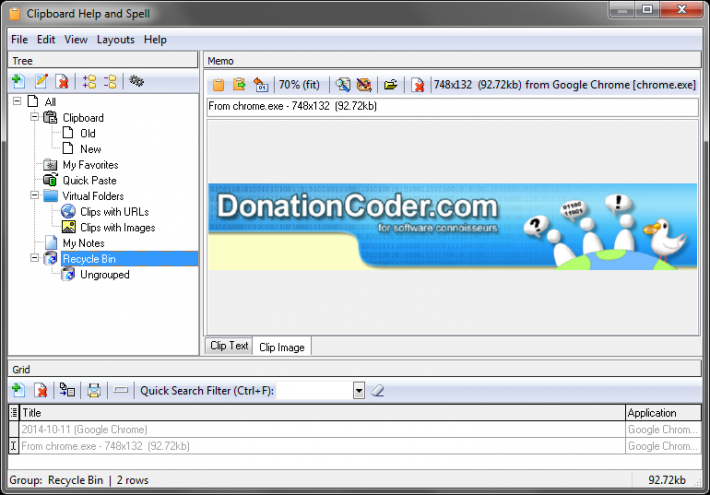
Task: Click the 70% (fit) zoom label
Action: point(299,85)
